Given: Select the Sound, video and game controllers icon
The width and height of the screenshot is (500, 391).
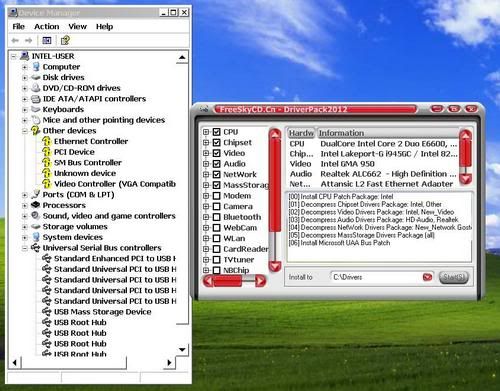Looking at the screenshot, I should 36,216.
